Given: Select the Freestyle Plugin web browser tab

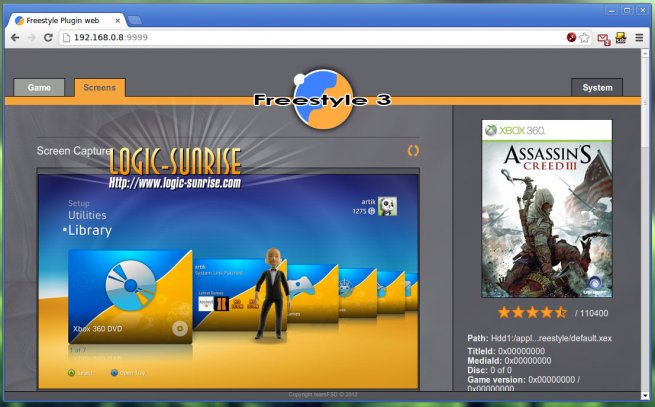Looking at the screenshot, I should (x=67, y=20).
